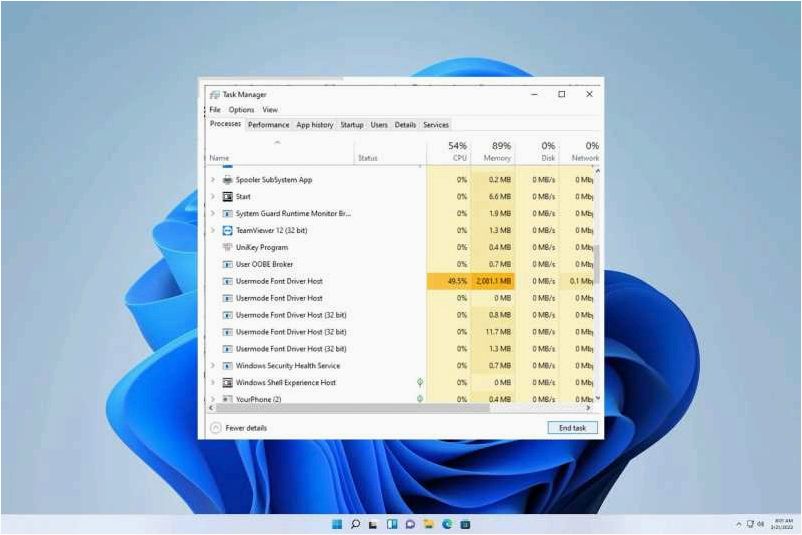Sort by CPU column showing 54%
802x535 pixels.
pyautogui.click(x=449, y=152)
